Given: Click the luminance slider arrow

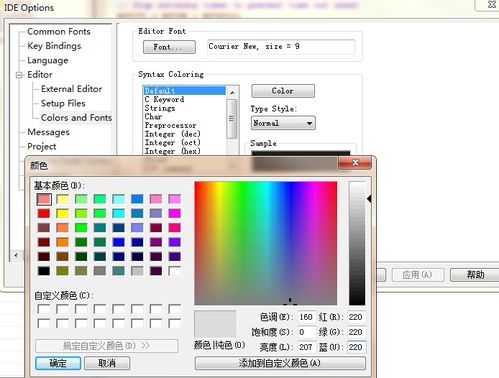Looking at the screenshot, I should pyautogui.click(x=369, y=199).
